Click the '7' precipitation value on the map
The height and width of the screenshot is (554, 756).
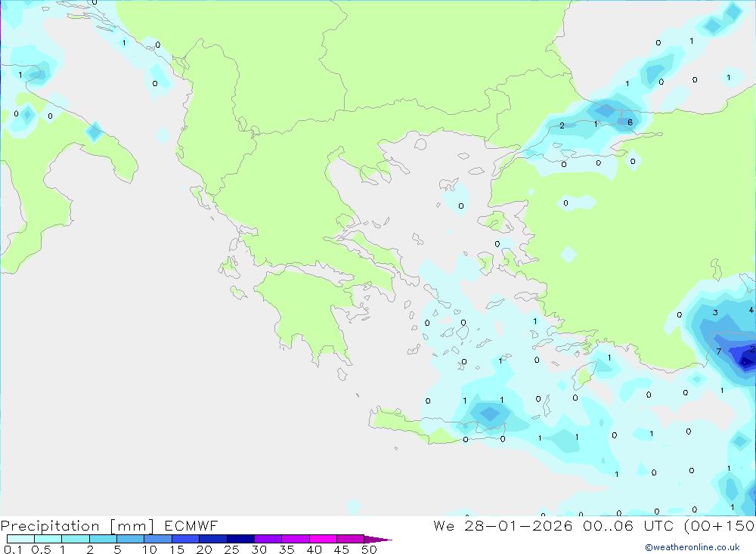click(x=718, y=351)
